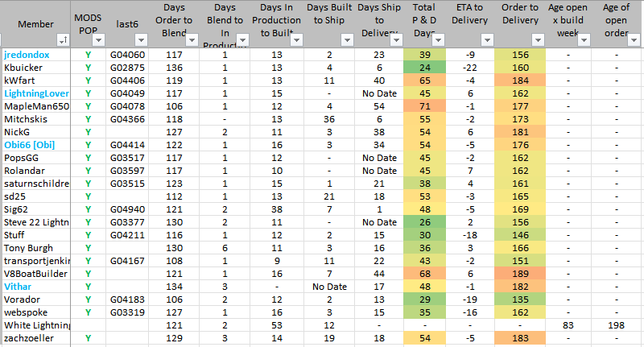This screenshot has width=644, height=347.
Task: Click the jredondox member link
Action: click(x=27, y=55)
